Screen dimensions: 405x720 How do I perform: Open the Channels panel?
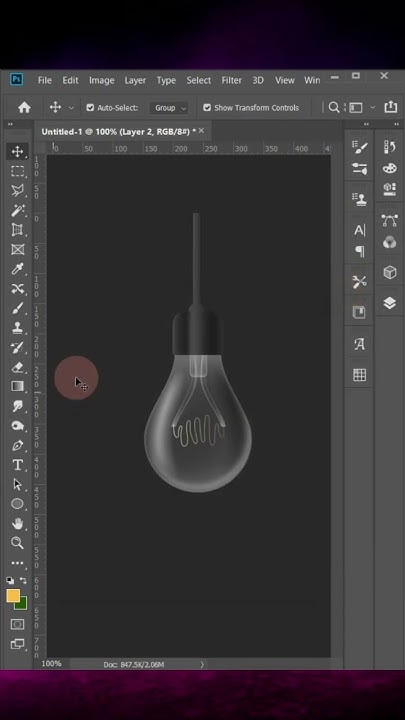pyautogui.click(x=390, y=242)
